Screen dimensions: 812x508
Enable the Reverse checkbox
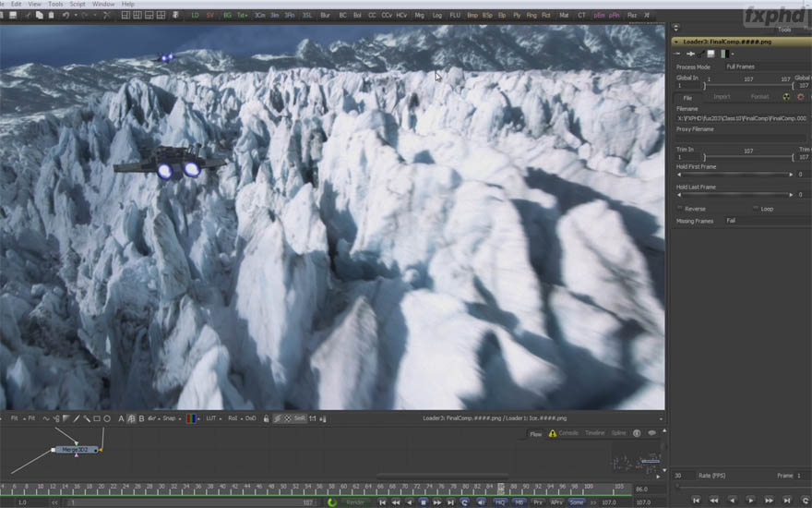coord(680,209)
